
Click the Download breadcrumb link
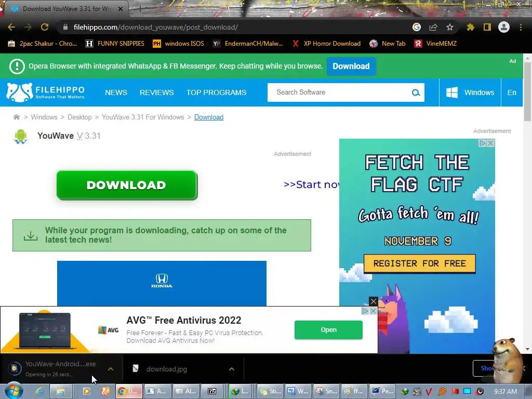[x=209, y=117]
